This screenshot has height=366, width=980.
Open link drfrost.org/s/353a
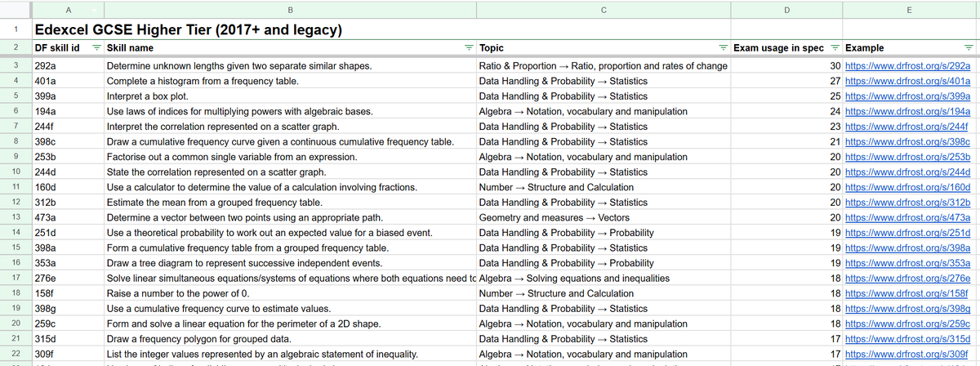(x=906, y=263)
